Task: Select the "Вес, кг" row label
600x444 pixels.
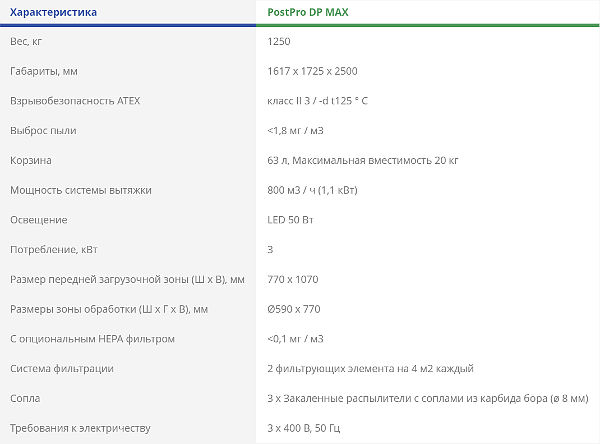Action: point(28,42)
